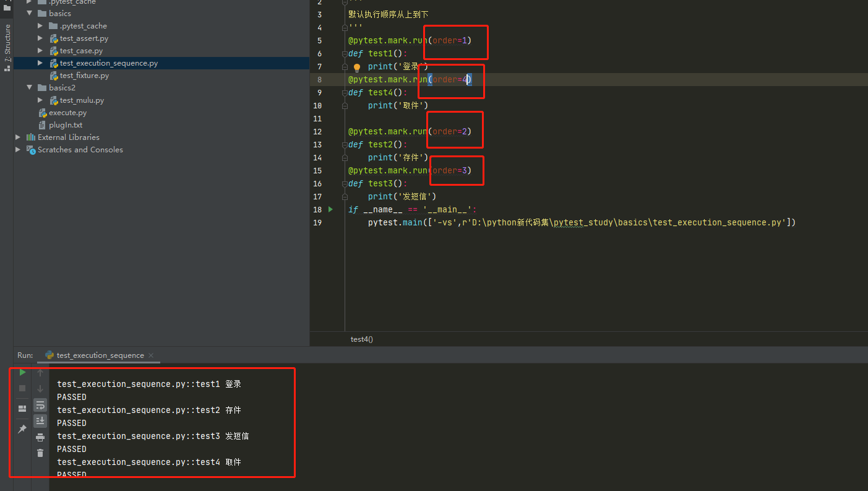
Task: Click the print('发短信') statement
Action: 402,196
